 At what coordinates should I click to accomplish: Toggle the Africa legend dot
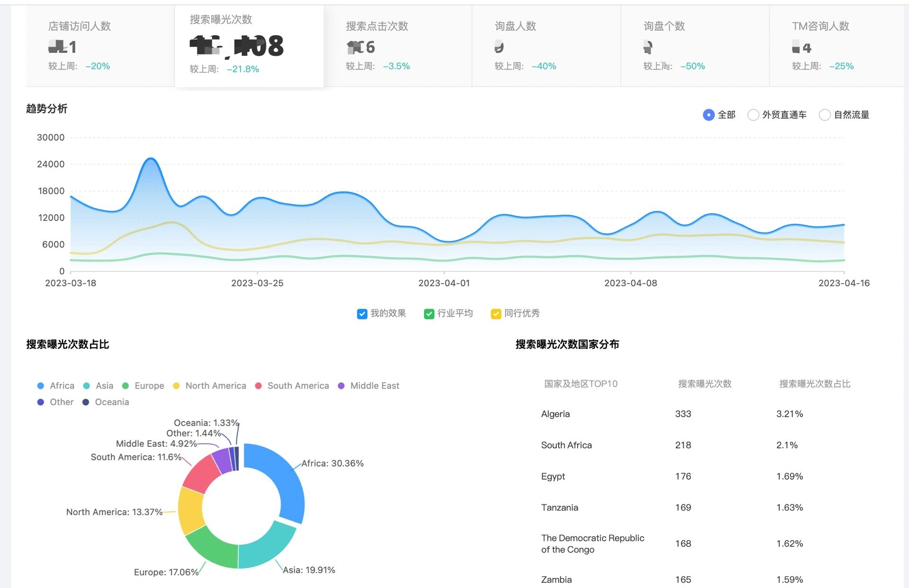coord(41,386)
